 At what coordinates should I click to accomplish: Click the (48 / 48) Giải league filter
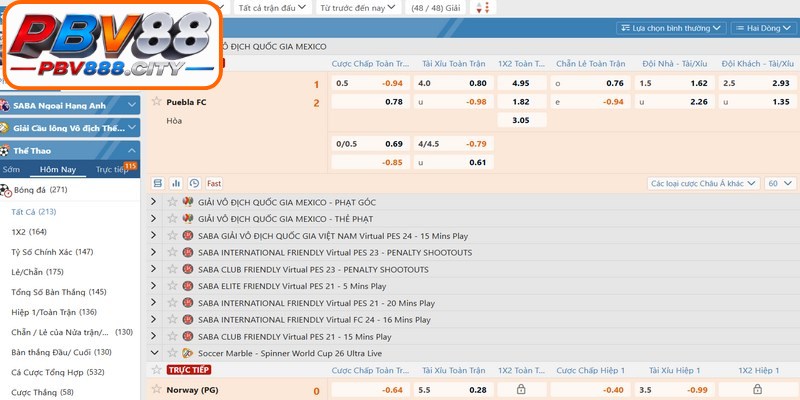click(x=435, y=7)
